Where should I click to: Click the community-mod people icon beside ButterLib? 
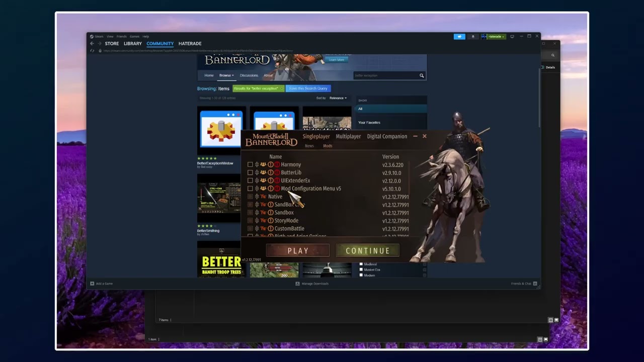coord(263,172)
